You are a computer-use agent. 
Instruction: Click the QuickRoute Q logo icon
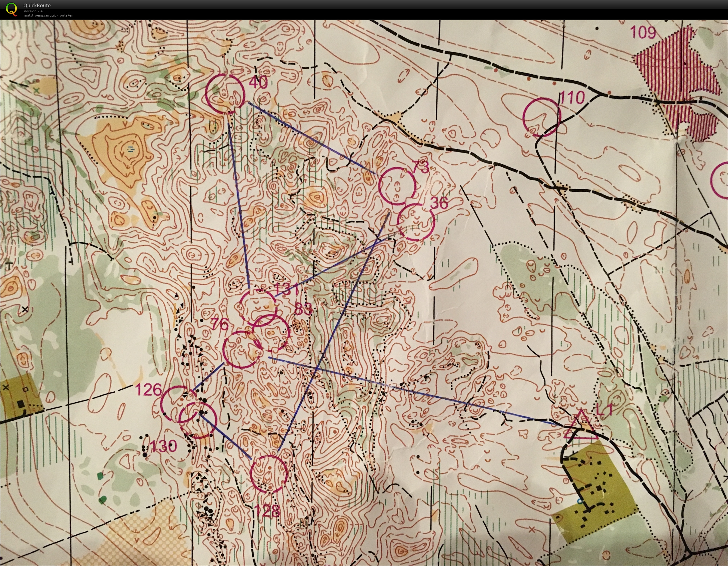coord(11,9)
